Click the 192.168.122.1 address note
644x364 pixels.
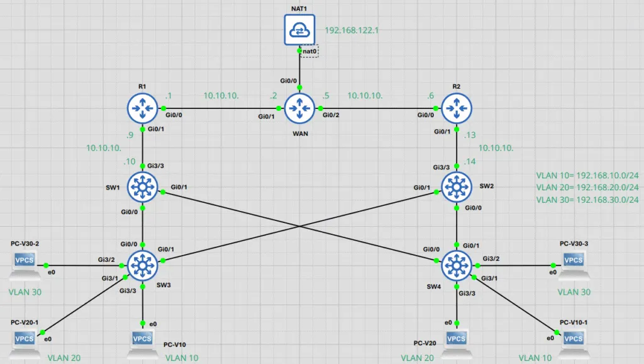click(x=352, y=30)
